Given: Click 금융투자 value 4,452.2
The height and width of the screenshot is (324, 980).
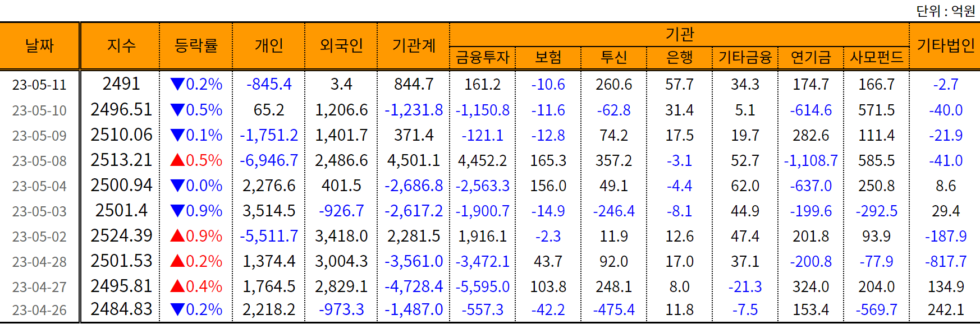Looking at the screenshot, I should pos(483,160).
